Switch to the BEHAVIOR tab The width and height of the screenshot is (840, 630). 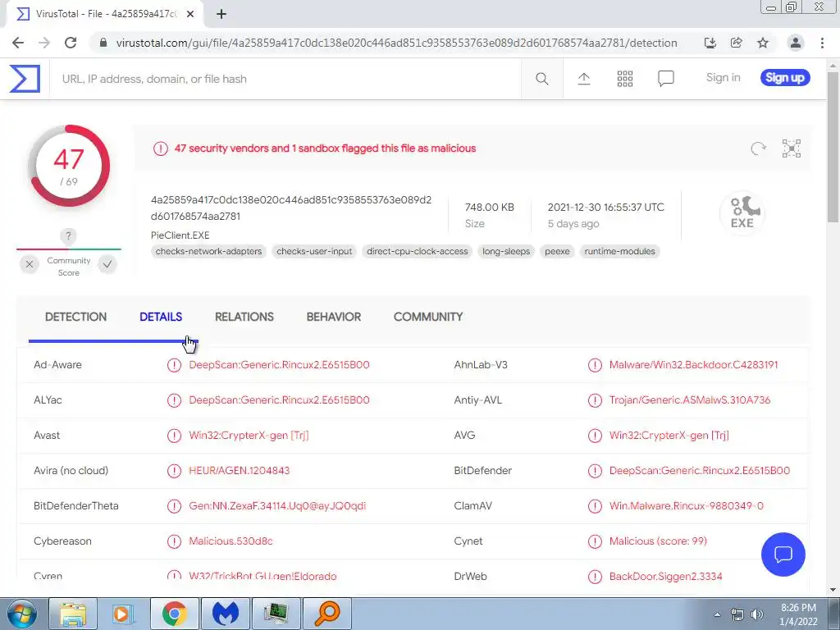(334, 317)
